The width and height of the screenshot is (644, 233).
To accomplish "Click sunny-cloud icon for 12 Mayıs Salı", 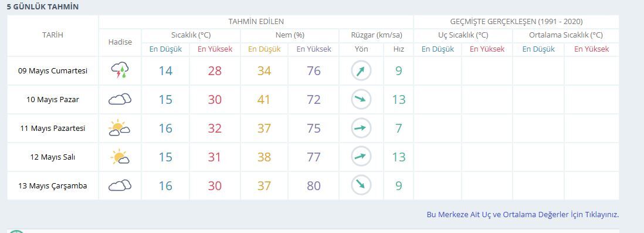I will [x=120, y=157].
